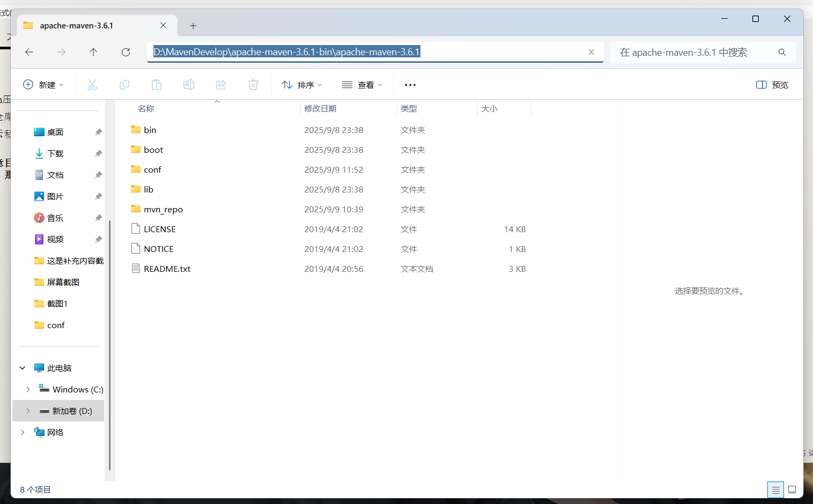Select Windows (C:) drive in sidebar

(x=71, y=389)
